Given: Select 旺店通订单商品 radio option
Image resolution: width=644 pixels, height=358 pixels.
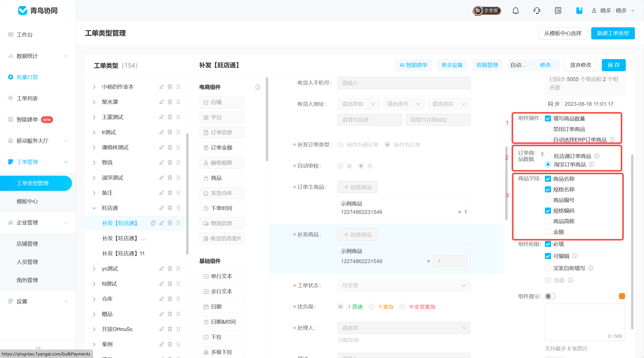Looking at the screenshot, I should [x=548, y=156].
